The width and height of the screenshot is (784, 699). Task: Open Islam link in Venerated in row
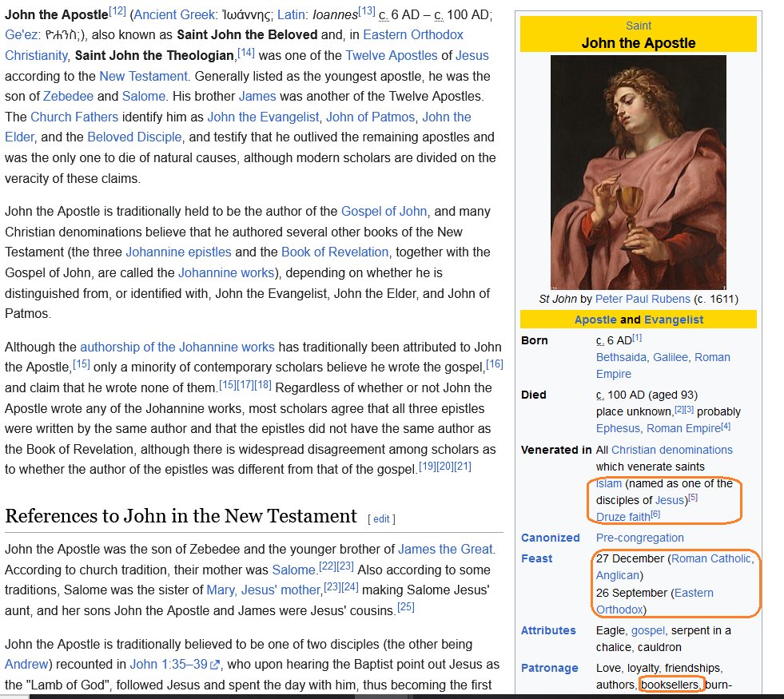coord(609,483)
